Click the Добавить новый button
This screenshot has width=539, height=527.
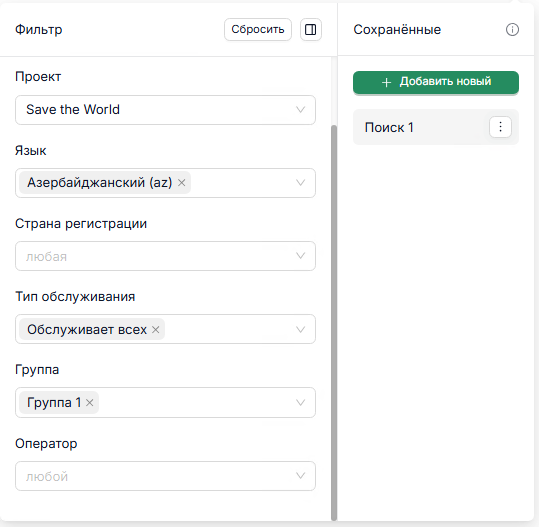point(436,82)
